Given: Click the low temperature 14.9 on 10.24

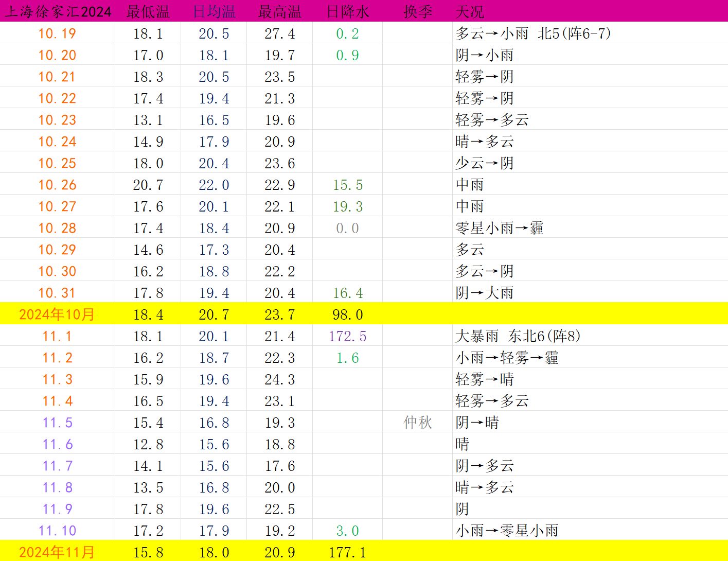Looking at the screenshot, I should tap(148, 142).
